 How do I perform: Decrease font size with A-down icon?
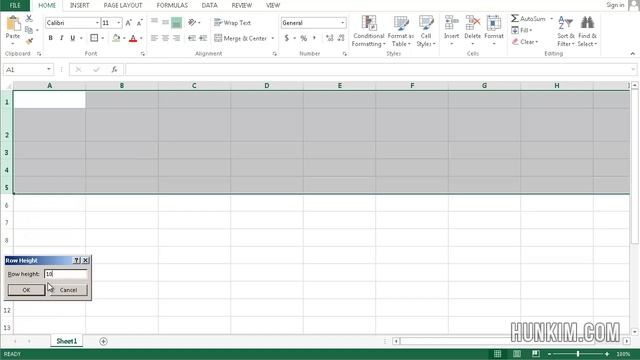tap(139, 23)
